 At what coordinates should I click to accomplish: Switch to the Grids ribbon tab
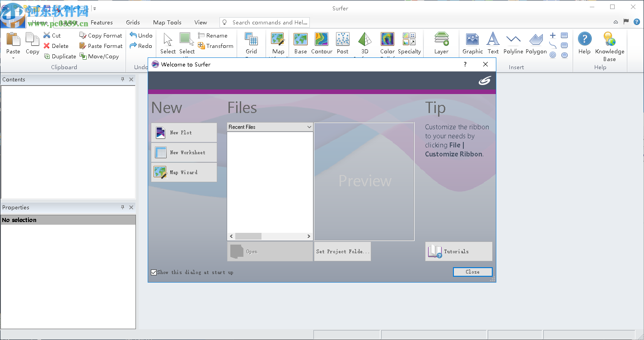pos(133,22)
